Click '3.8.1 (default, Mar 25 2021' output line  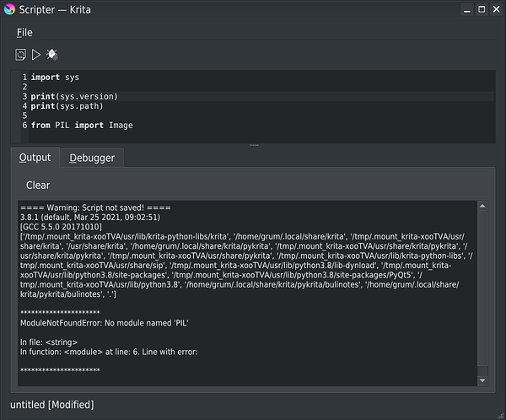tap(90, 218)
